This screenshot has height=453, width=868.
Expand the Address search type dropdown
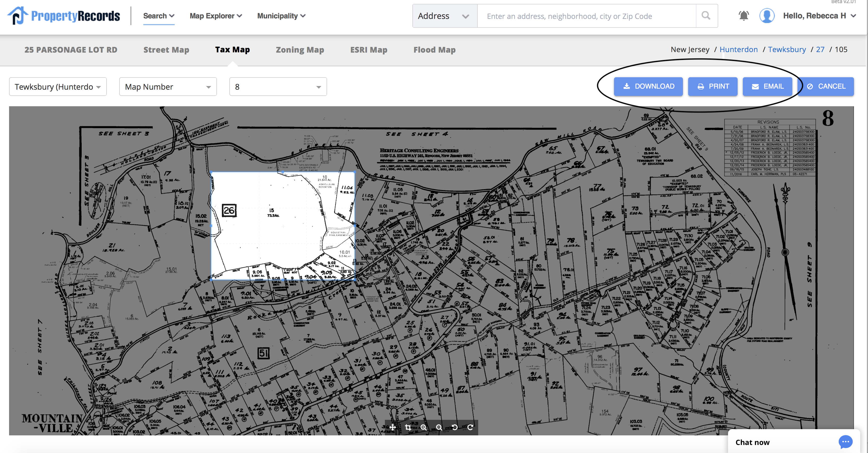click(444, 16)
